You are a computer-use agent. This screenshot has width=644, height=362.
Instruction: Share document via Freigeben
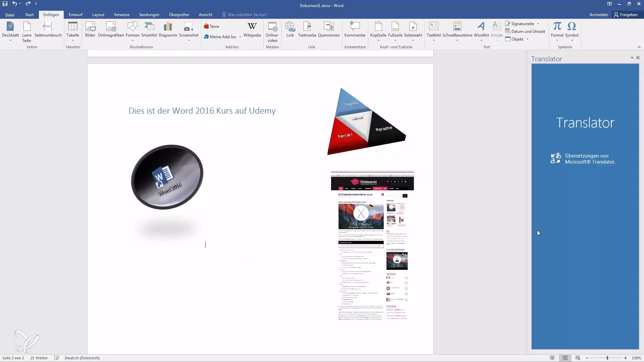coord(626,15)
